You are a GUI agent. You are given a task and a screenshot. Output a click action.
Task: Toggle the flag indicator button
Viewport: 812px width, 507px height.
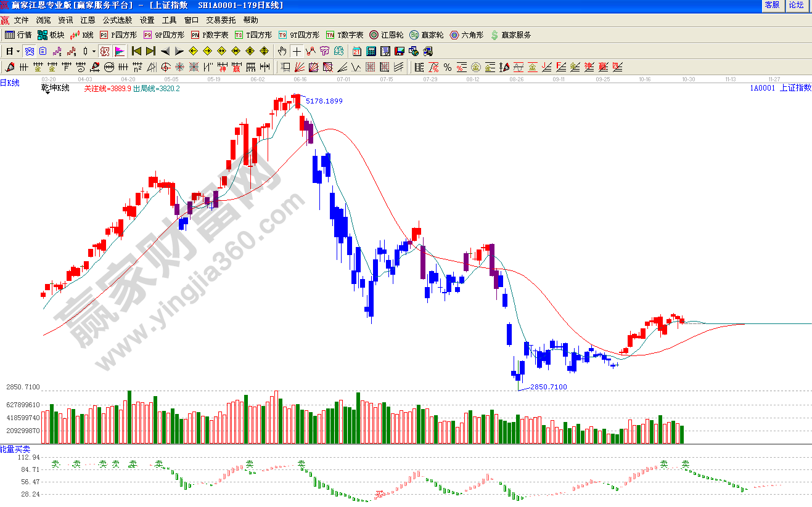click(x=120, y=51)
